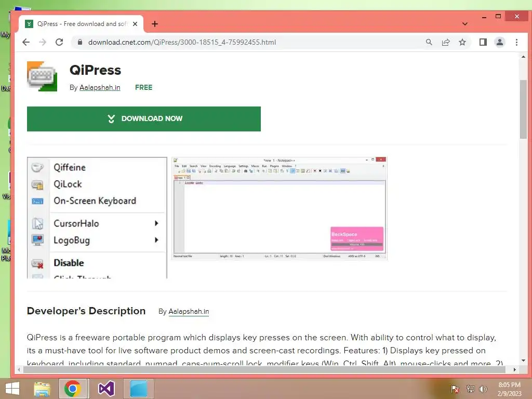Open Chrome's three-dot menu
This screenshot has width=532, height=399.
pos(516,42)
